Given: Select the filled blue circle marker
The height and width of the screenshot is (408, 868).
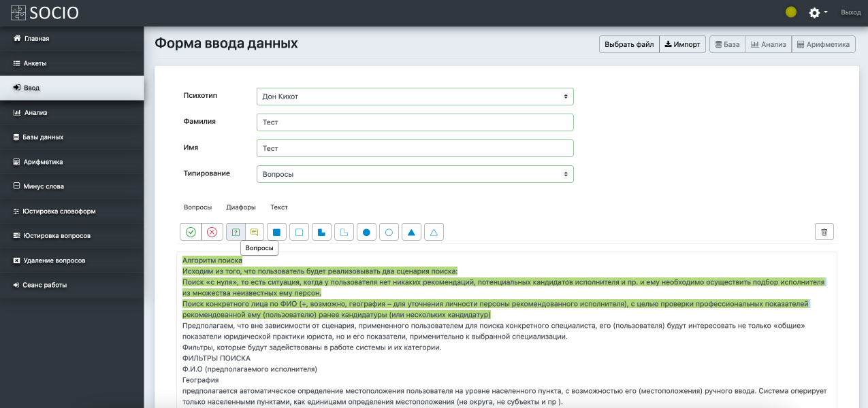Looking at the screenshot, I should tap(366, 232).
